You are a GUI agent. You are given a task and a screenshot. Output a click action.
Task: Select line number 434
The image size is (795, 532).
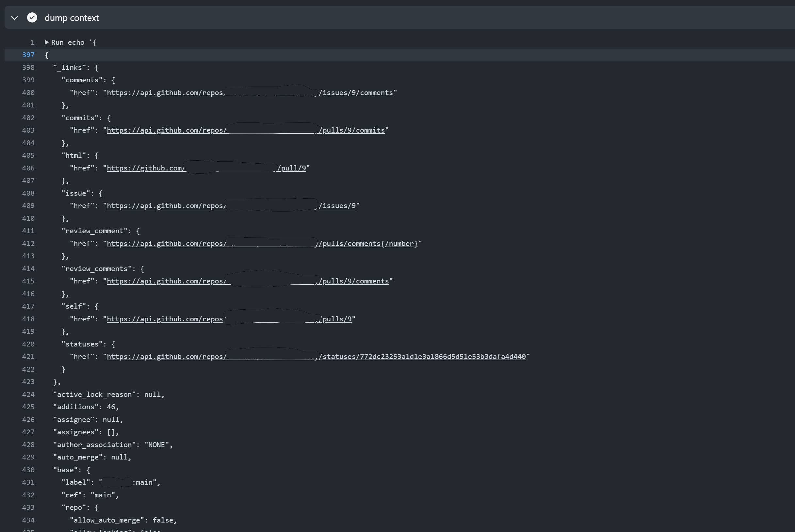(28, 520)
